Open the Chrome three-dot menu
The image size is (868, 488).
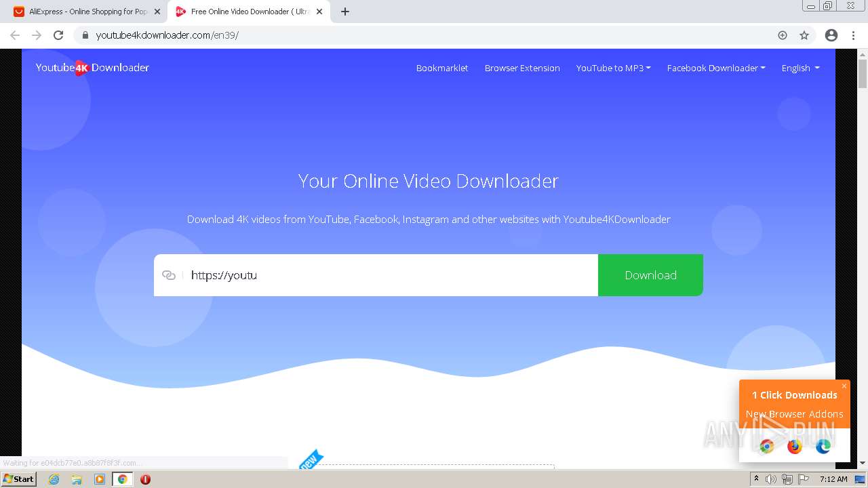pos(853,35)
